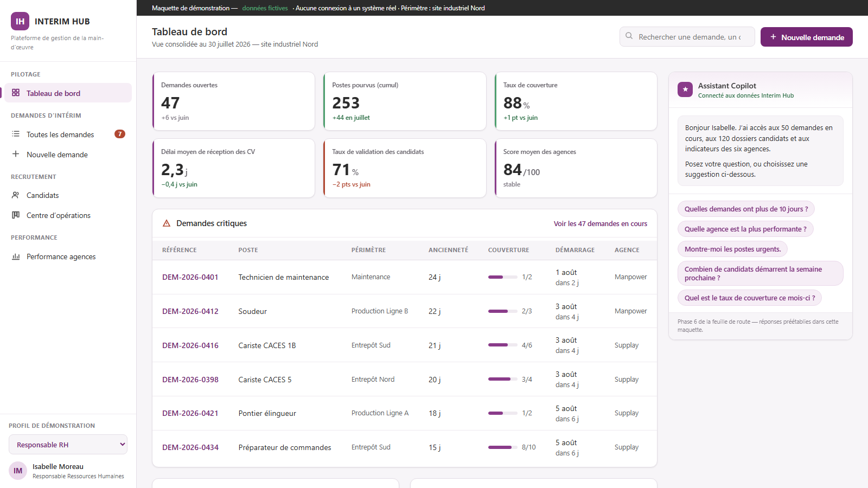Click the COUVERTURE column header
The image size is (868, 488).
(508, 250)
